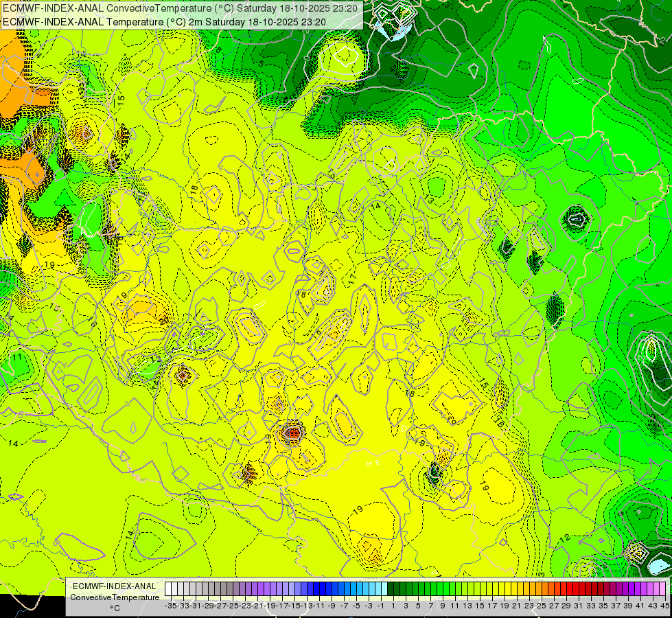Choose the blue -13 legend swatch
The height and width of the screenshot is (618, 672).
click(306, 588)
